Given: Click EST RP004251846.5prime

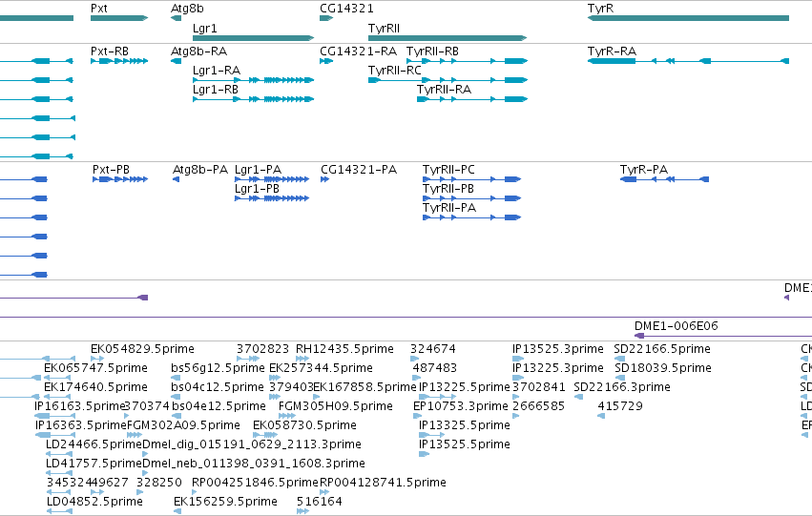Looking at the screenshot, I should [x=256, y=483].
